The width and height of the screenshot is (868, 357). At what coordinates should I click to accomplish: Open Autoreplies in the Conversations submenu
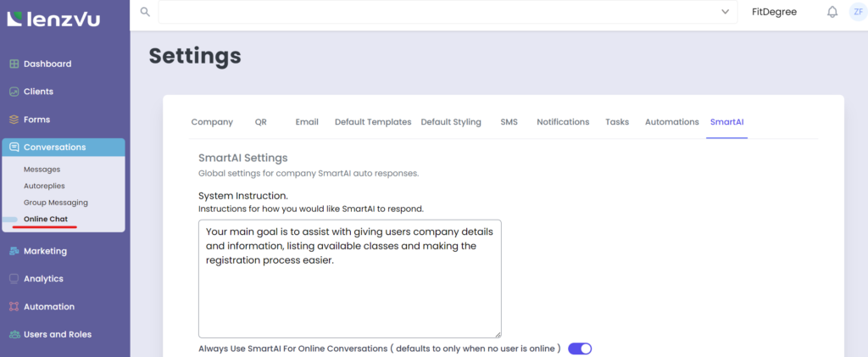[44, 186]
